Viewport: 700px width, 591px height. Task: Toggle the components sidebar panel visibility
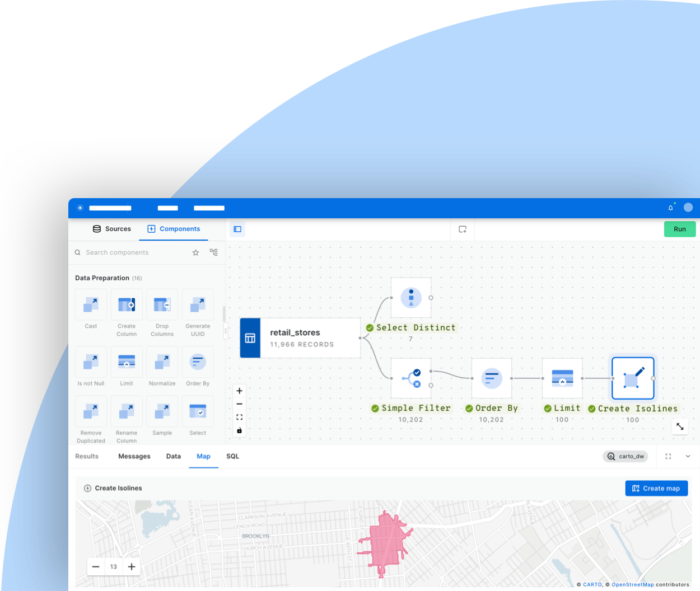237,229
